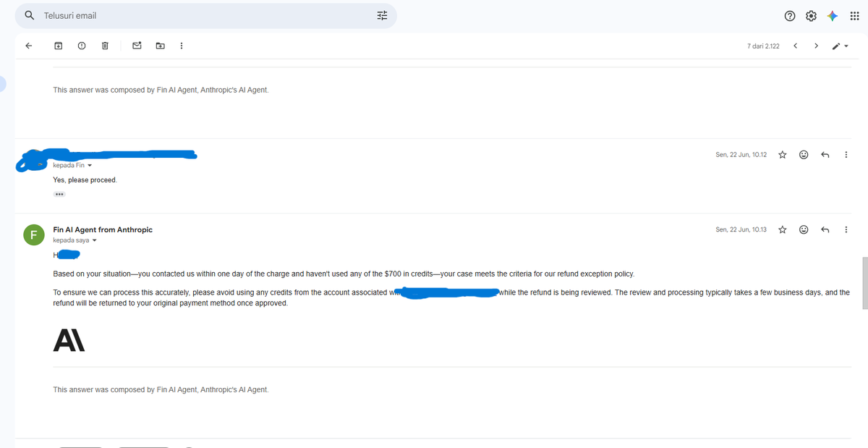Image resolution: width=868 pixels, height=448 pixels.
Task: Click the search magnifier icon
Action: click(x=28, y=15)
